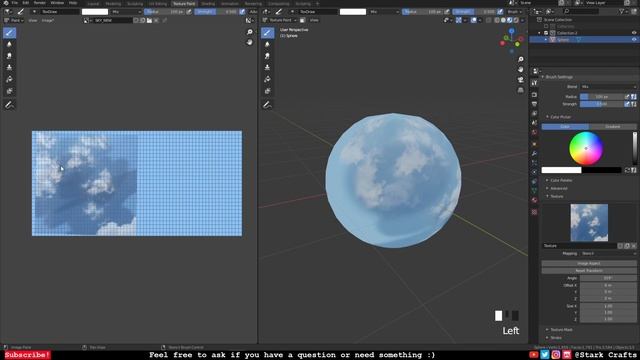Select the Color tab in the Color Picker panel
Screen dimensions: 640x360
pos(565,127)
